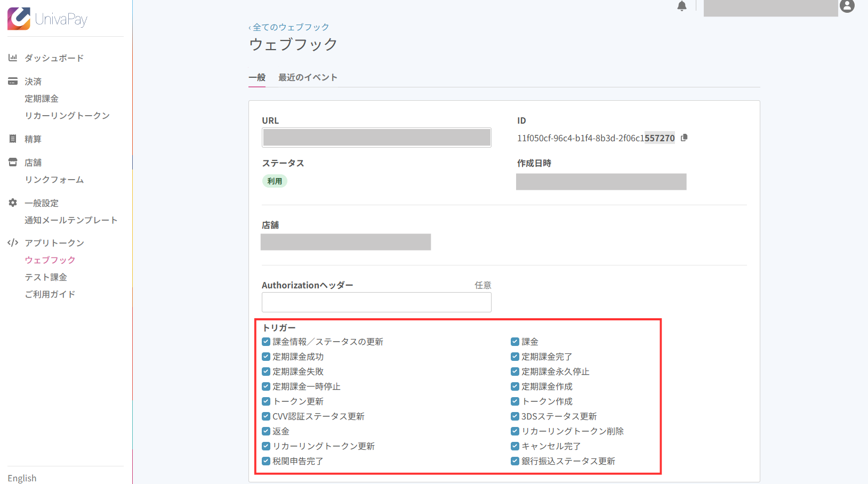Toggle the キャンセル完了 checkbox
This screenshot has width=868, height=484.
pyautogui.click(x=515, y=446)
